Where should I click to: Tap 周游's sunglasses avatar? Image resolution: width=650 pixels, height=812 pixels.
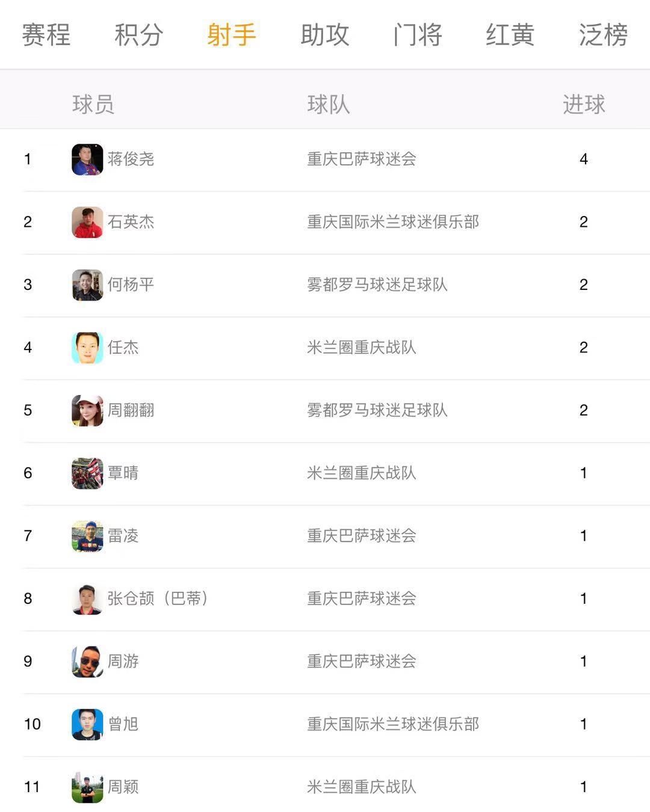[87, 662]
